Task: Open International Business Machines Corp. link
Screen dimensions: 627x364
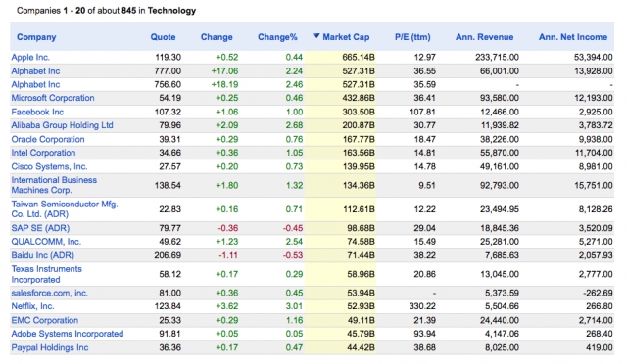Action: pyautogui.click(x=54, y=185)
